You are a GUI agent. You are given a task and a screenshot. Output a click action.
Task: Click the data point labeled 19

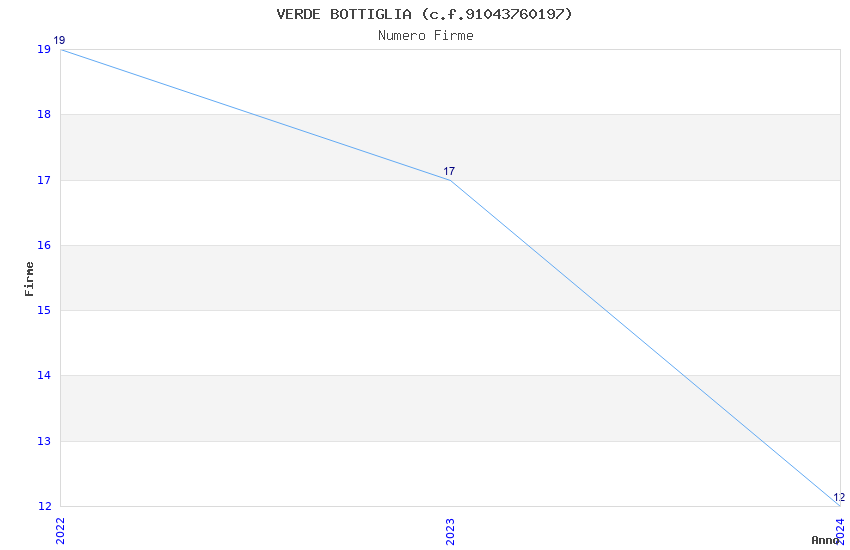pos(60,49)
